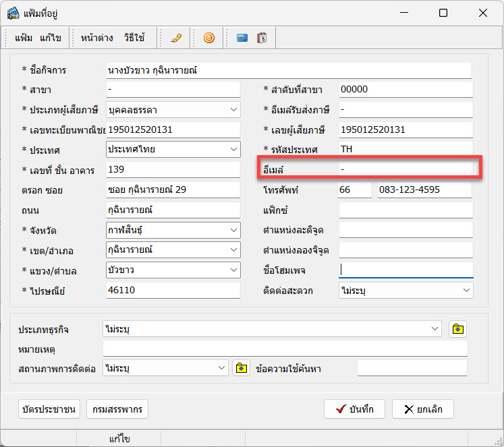
Task: Click the บัตรประชาชน button
Action: [50, 409]
